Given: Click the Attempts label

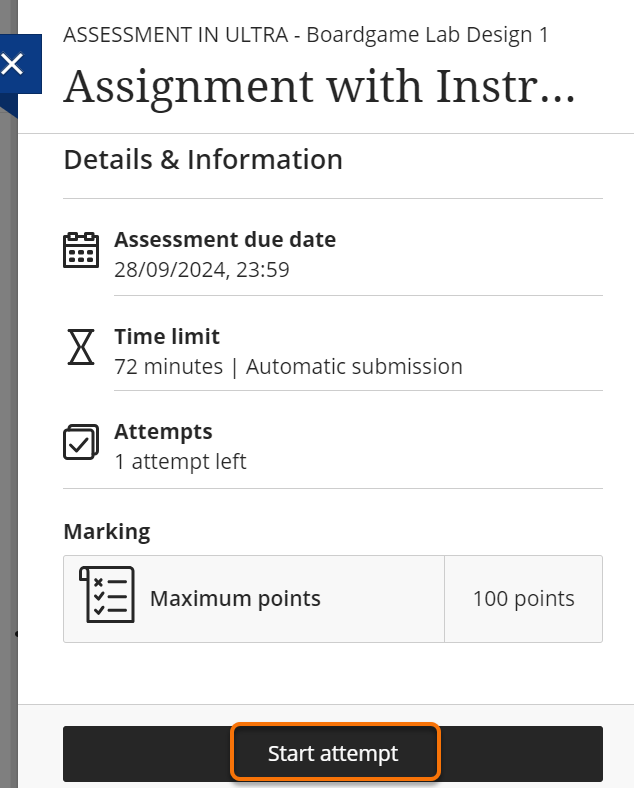Looking at the screenshot, I should 163,432.
